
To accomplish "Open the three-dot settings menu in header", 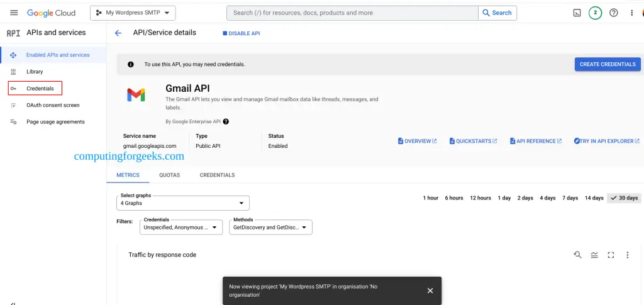I will click(x=631, y=13).
